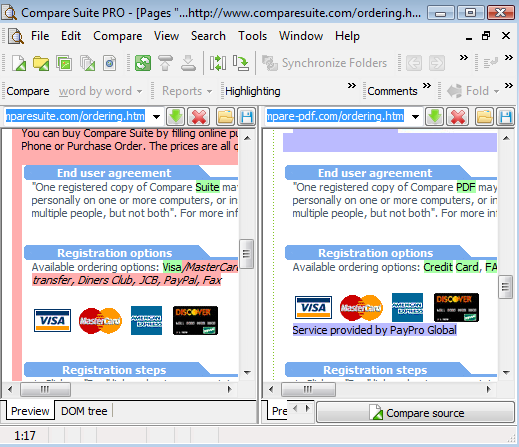Click right panel save disk icon

pyautogui.click(x=506, y=117)
